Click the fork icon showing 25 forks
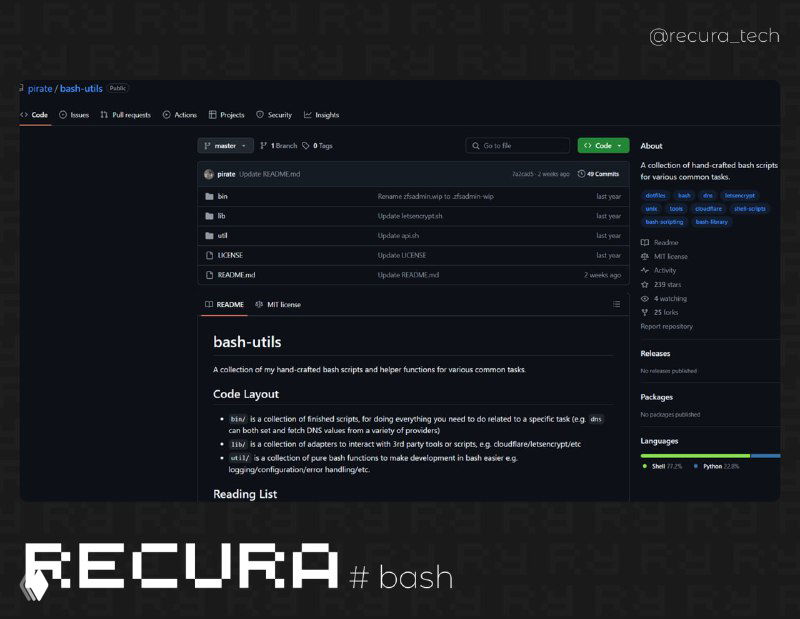 tap(646, 313)
